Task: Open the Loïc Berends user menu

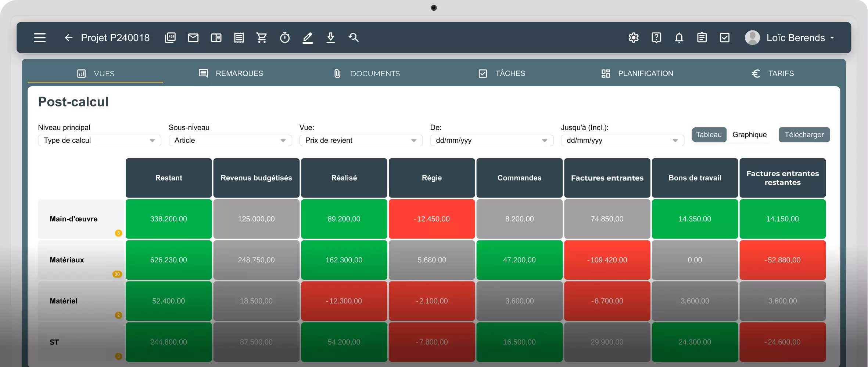Action: click(x=790, y=38)
